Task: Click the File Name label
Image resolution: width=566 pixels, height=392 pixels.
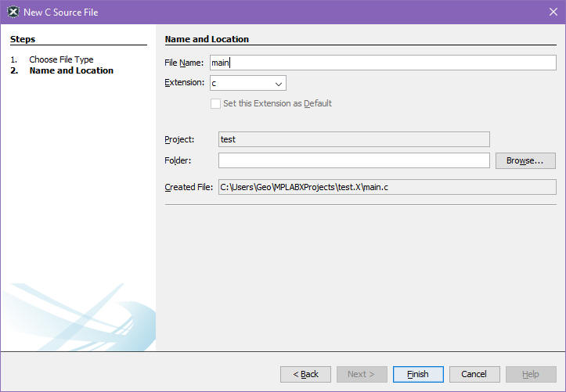Action: tap(184, 63)
